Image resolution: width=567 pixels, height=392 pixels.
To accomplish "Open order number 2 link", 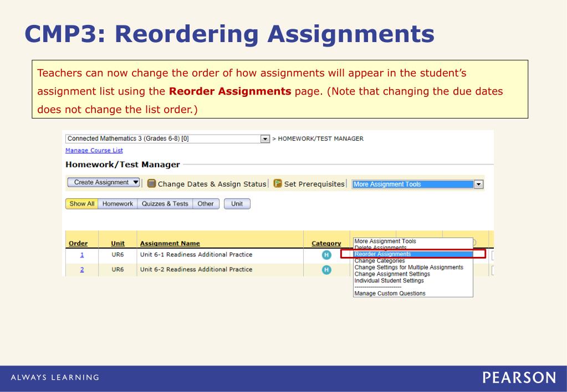I will (x=81, y=270).
